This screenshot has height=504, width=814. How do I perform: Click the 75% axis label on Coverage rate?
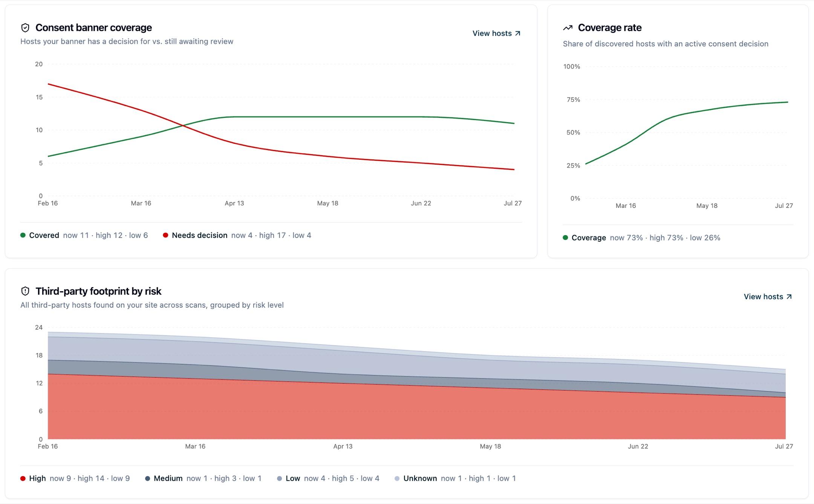coord(573,100)
